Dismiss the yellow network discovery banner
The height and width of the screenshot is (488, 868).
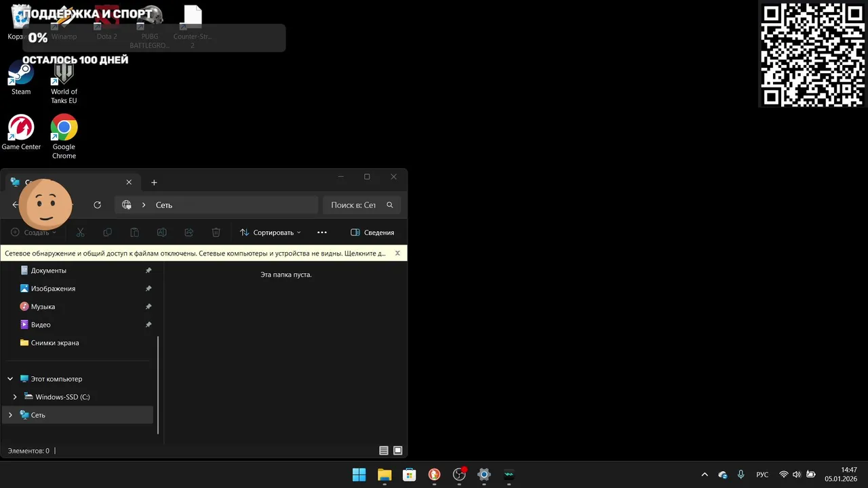397,253
